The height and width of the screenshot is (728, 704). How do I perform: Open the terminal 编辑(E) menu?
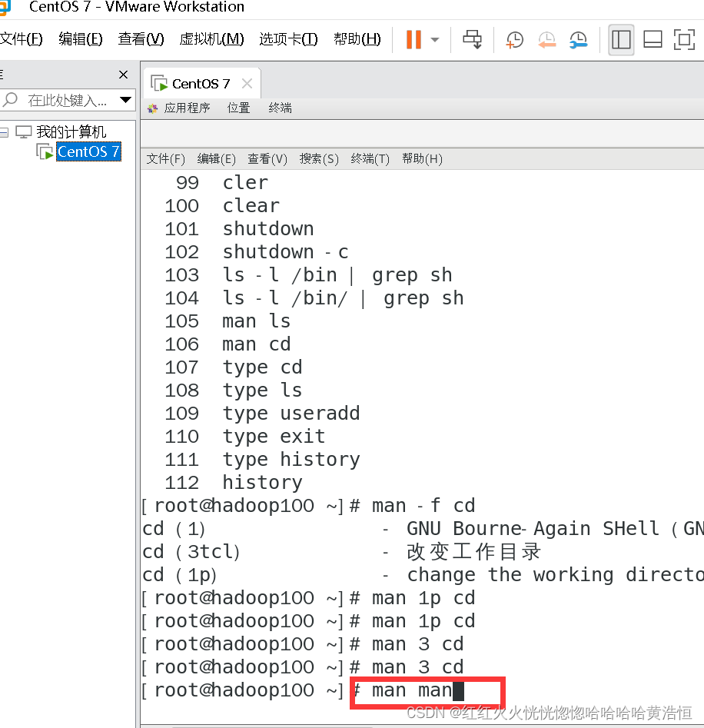(x=216, y=159)
